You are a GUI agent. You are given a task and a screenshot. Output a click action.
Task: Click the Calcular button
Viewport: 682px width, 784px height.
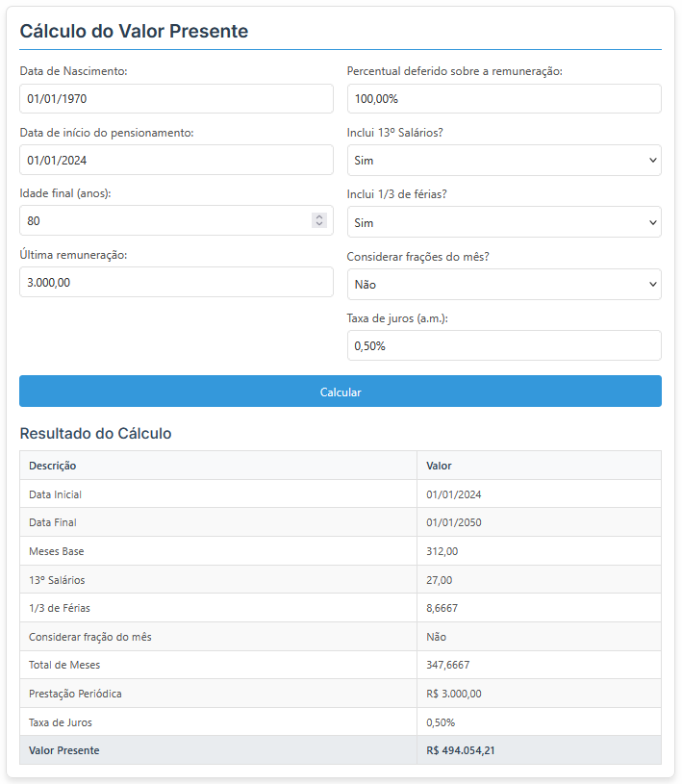coord(341,392)
